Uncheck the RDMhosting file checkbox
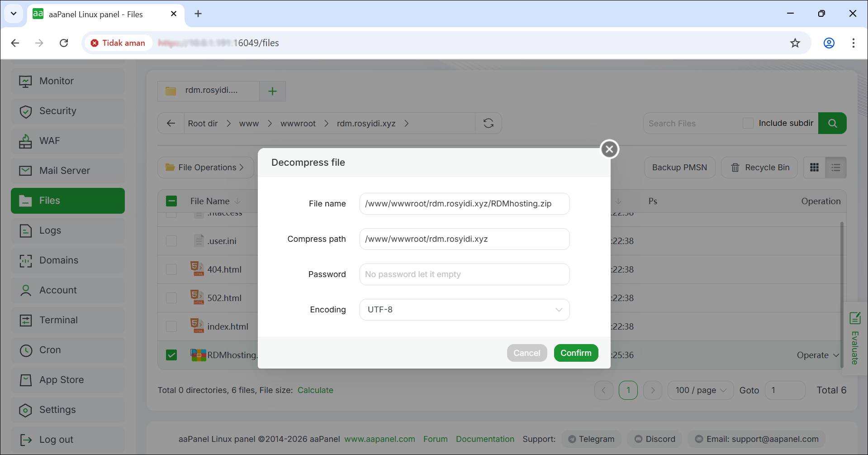This screenshot has width=868, height=455. click(171, 355)
